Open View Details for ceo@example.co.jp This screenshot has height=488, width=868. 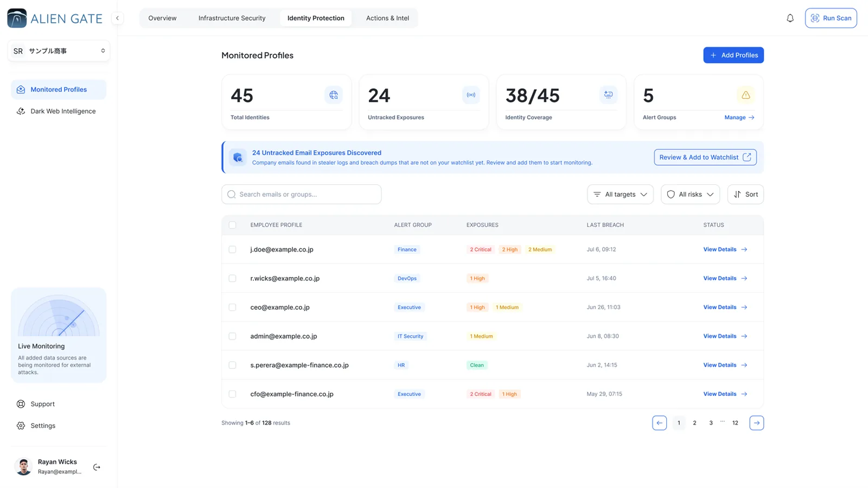pyautogui.click(x=725, y=307)
